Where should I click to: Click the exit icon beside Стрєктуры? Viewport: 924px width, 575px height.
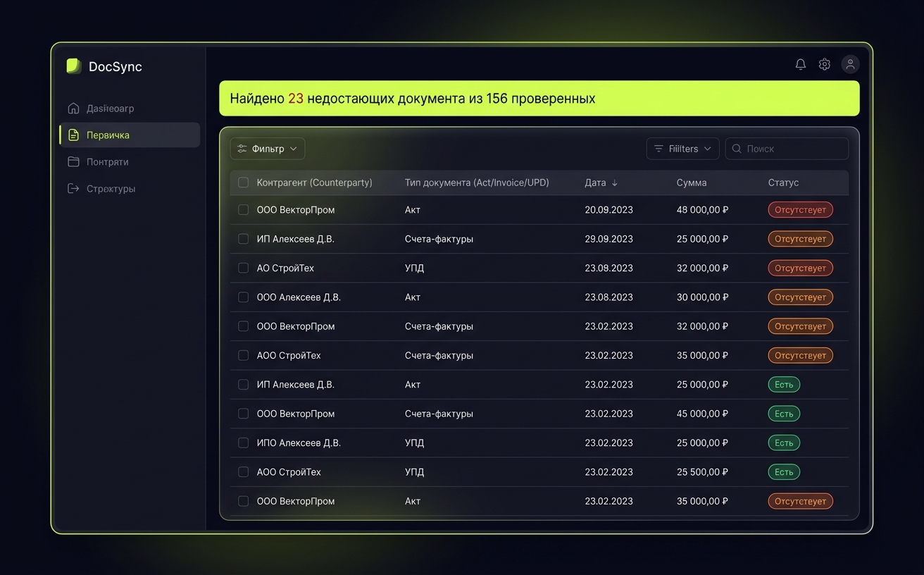pyautogui.click(x=73, y=189)
